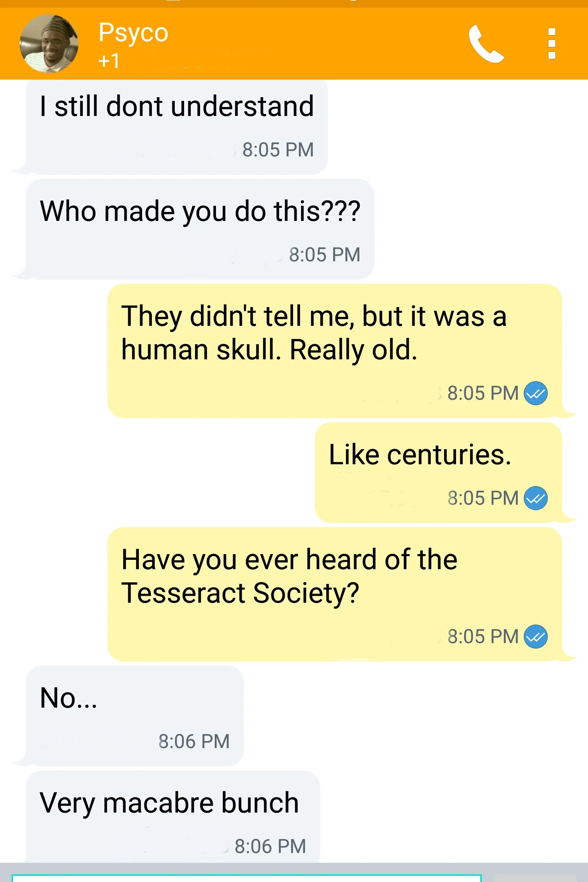Tap the phone call icon
588x882 pixels.
coord(486,44)
